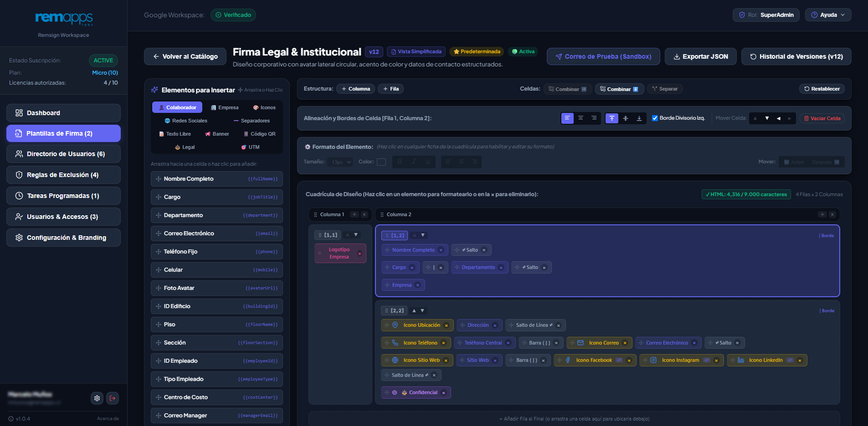Uncheck Borde Divisorio Izq. checkbox
Screen dimensions: 868x426
[x=655, y=118]
